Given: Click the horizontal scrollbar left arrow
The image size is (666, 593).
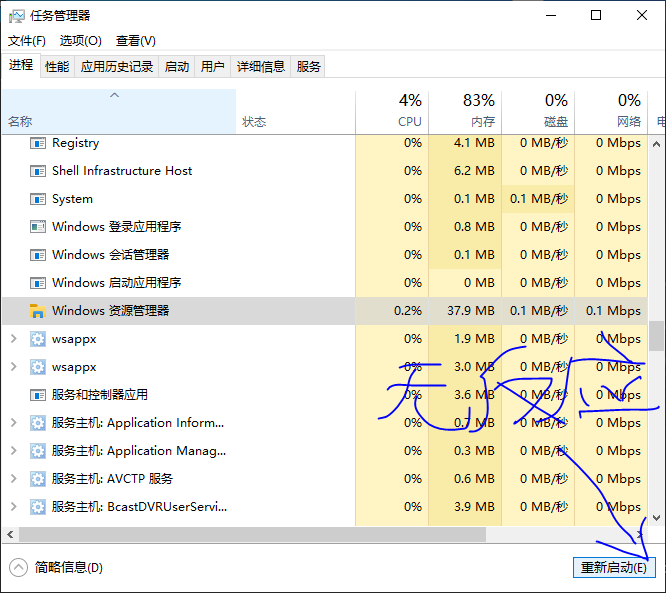Looking at the screenshot, I should tap(10, 534).
